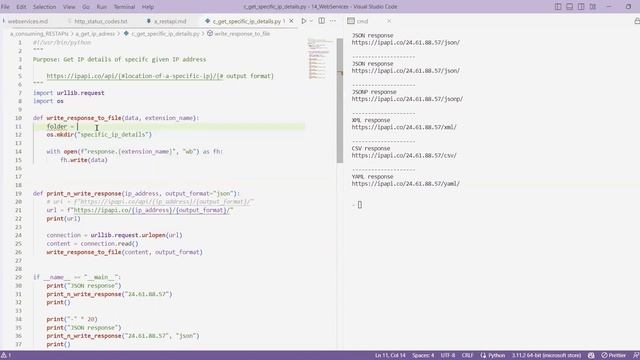Image resolution: width=640 pixels, height=360 pixels.
Task: Click the Copilot icon left of Prettier
Action: point(591,356)
